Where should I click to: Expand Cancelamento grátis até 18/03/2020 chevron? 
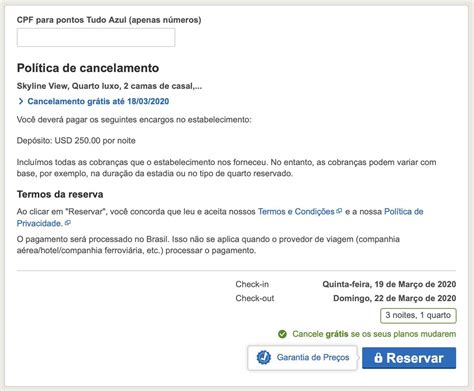click(x=21, y=101)
